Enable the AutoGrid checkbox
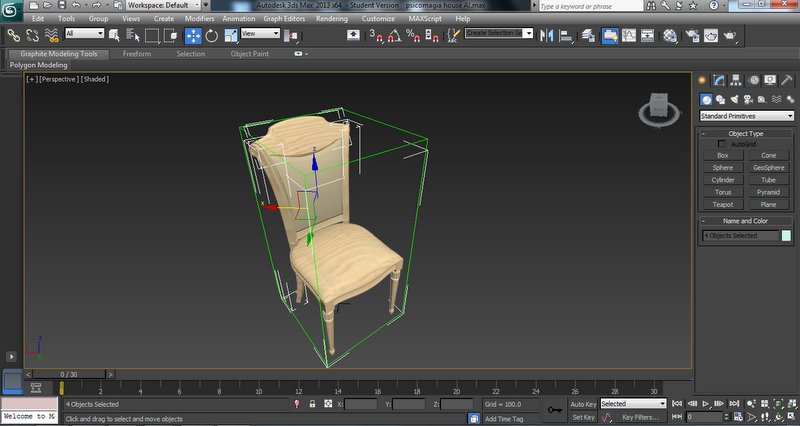This screenshot has height=426, width=800. (723, 144)
